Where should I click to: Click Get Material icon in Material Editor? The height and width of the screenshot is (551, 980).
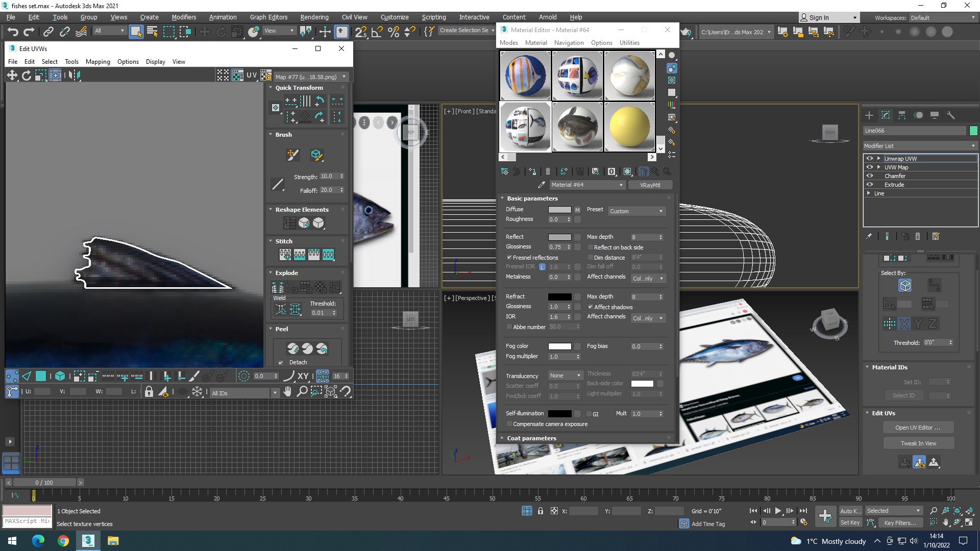(x=504, y=171)
